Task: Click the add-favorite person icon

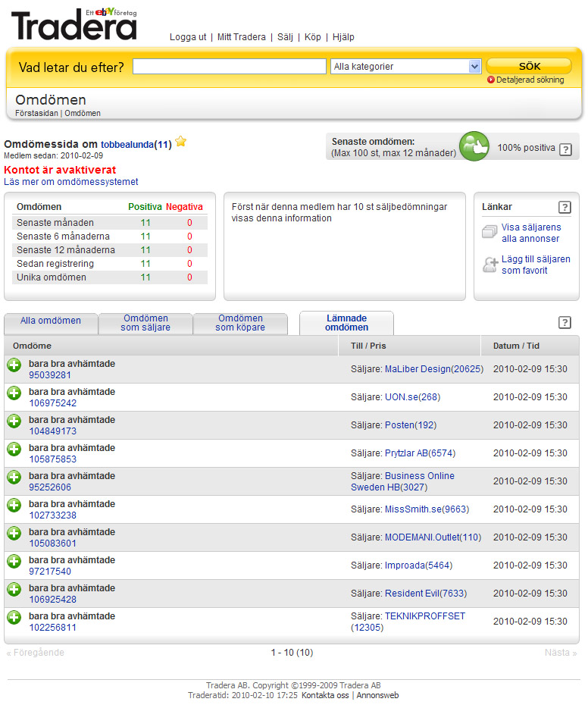Action: click(490, 265)
